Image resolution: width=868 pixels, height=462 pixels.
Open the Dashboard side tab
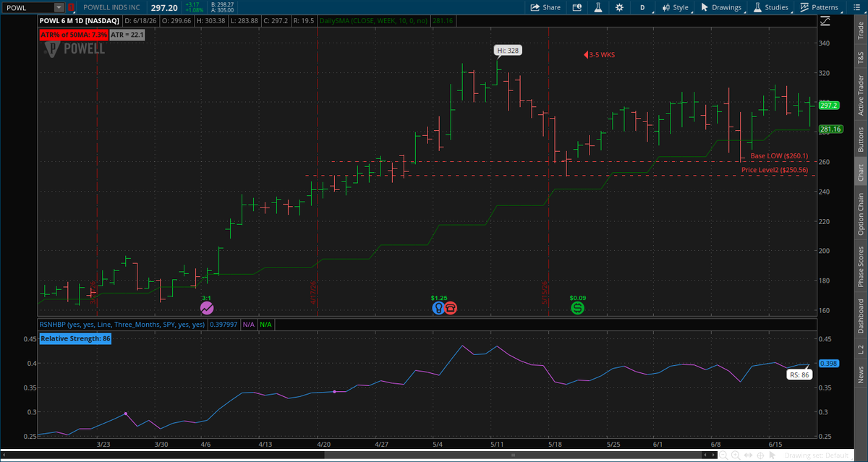[x=860, y=316]
